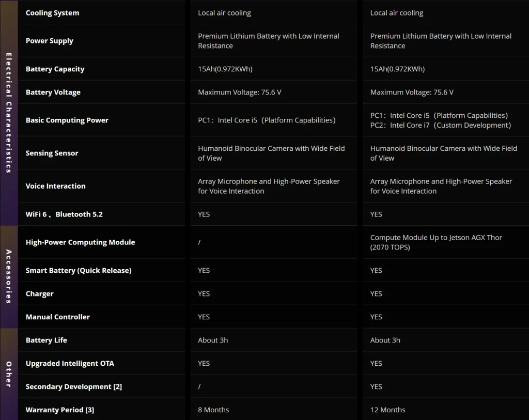The image size is (529, 420).
Task: Select the Battery Voltage row label
Action: coord(53,92)
